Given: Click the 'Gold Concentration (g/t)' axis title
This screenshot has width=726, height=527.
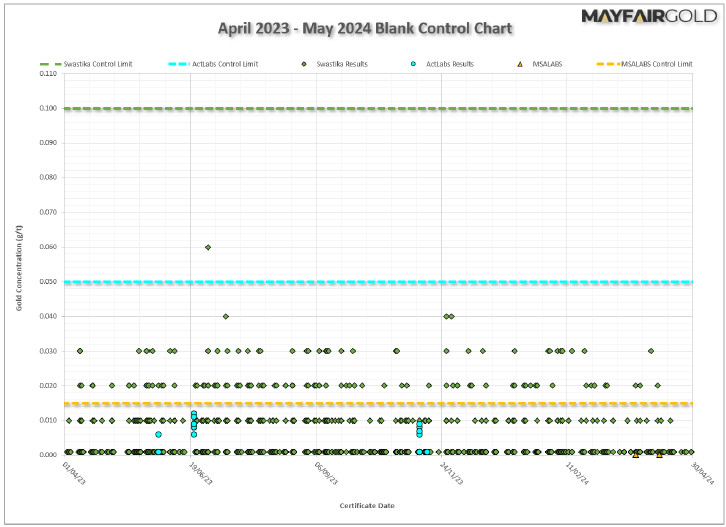Looking at the screenshot, I should [19, 268].
